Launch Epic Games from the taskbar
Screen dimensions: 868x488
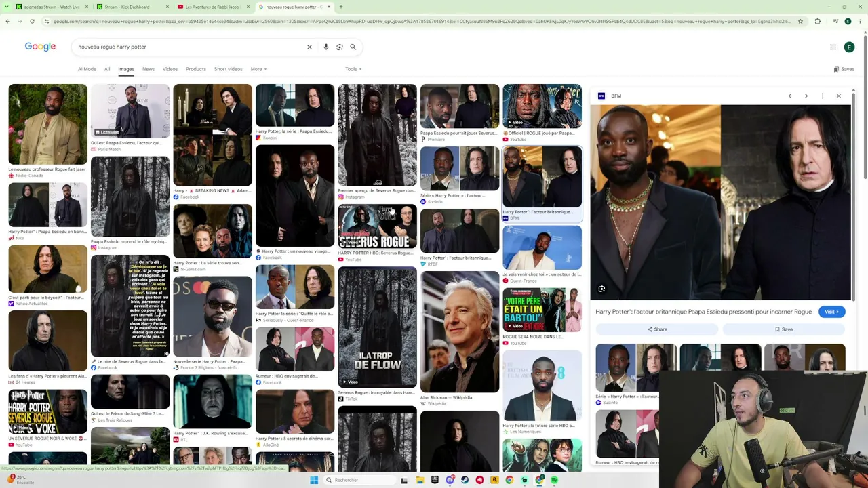pos(435,480)
